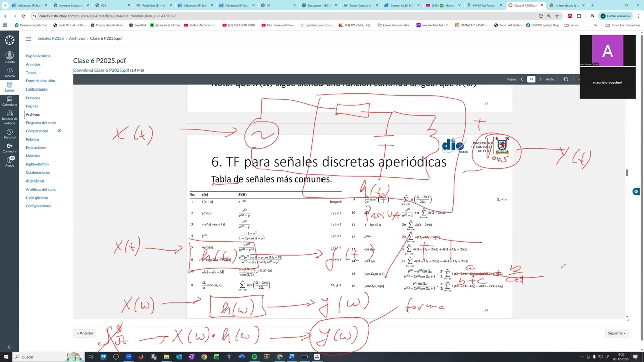The height and width of the screenshot is (362, 644).
Task: Download Clase 6 P2025.pdf link
Action: [x=101, y=70]
